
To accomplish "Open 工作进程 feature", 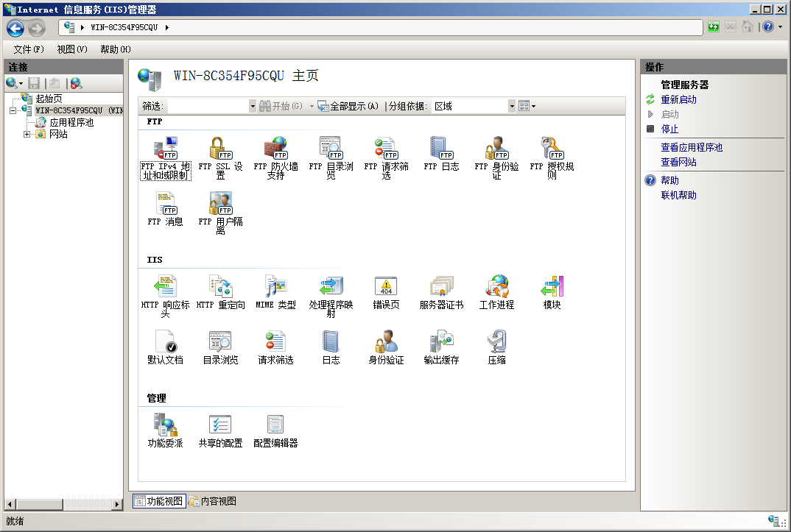I will click(x=497, y=292).
